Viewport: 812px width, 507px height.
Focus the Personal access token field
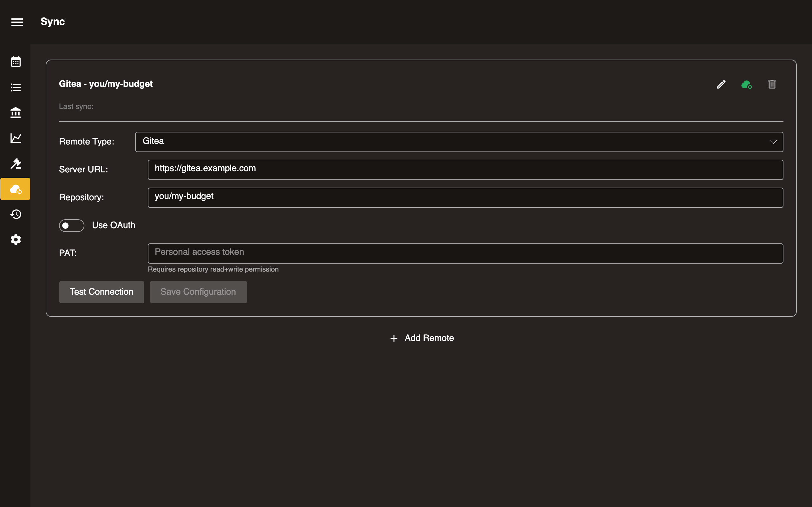pos(465,253)
